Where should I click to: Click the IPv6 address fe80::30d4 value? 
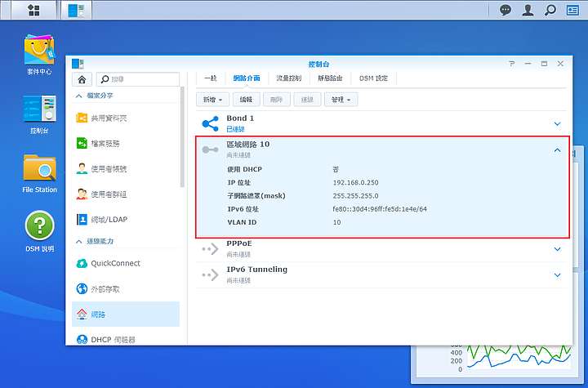[380, 209]
